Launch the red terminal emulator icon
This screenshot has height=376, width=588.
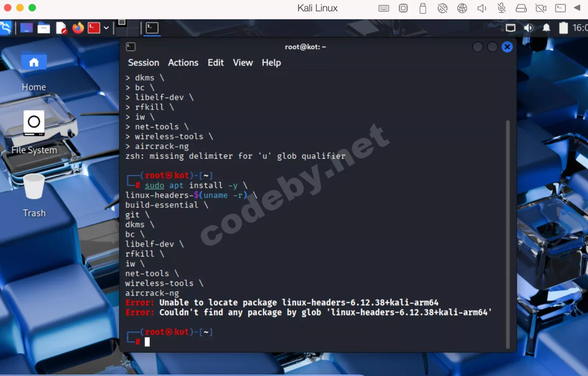[94, 28]
